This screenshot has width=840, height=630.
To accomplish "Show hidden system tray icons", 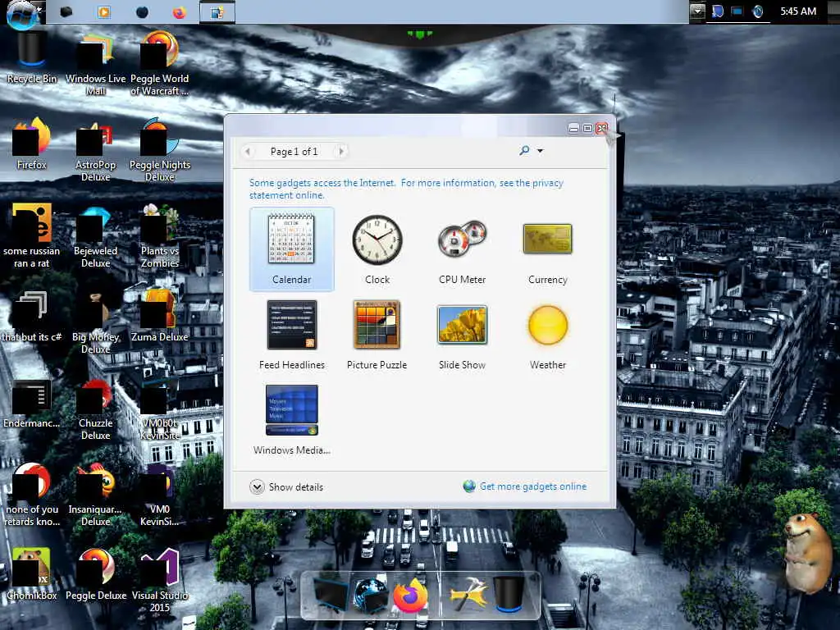I will (697, 11).
